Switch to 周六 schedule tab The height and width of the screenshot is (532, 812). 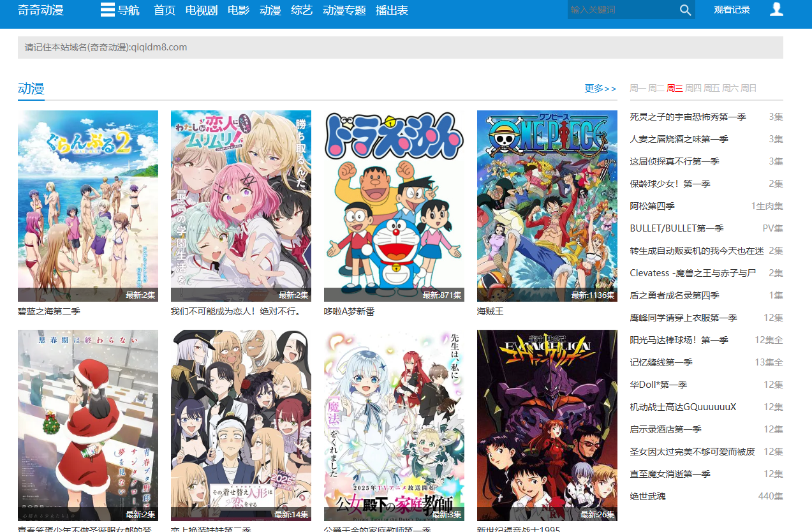tap(730, 88)
